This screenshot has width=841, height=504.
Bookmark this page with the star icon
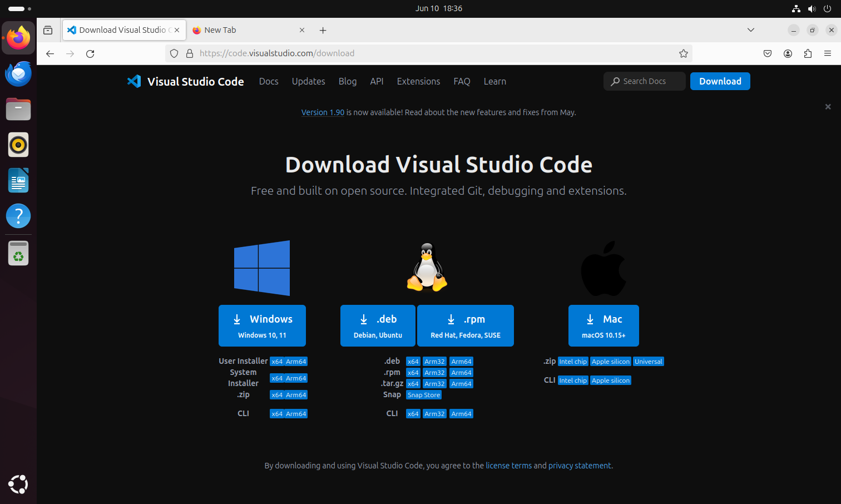[684, 53]
